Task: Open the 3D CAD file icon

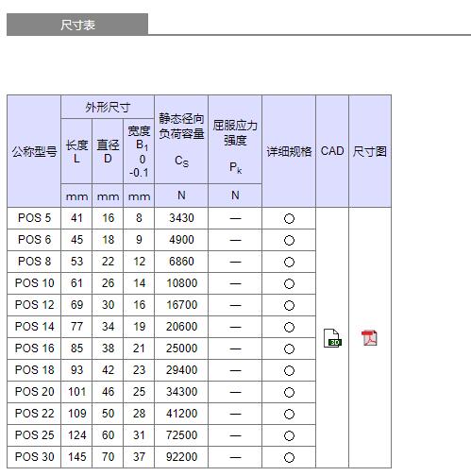Action: (x=332, y=338)
